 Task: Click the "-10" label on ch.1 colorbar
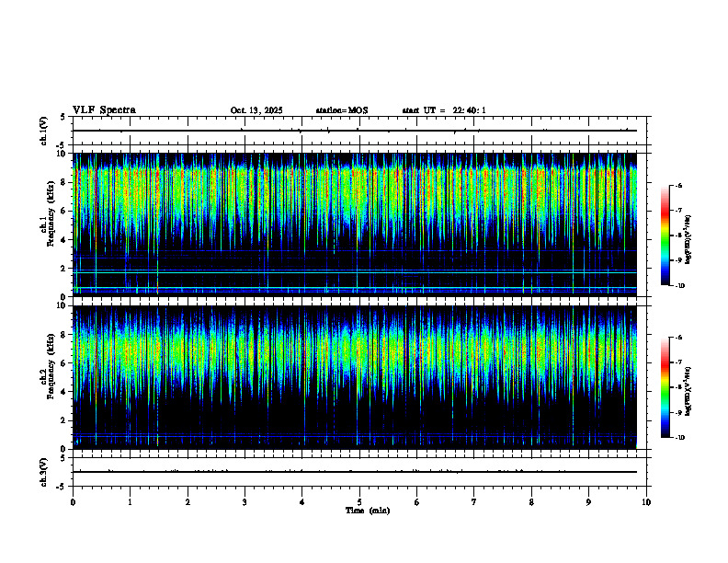click(679, 286)
